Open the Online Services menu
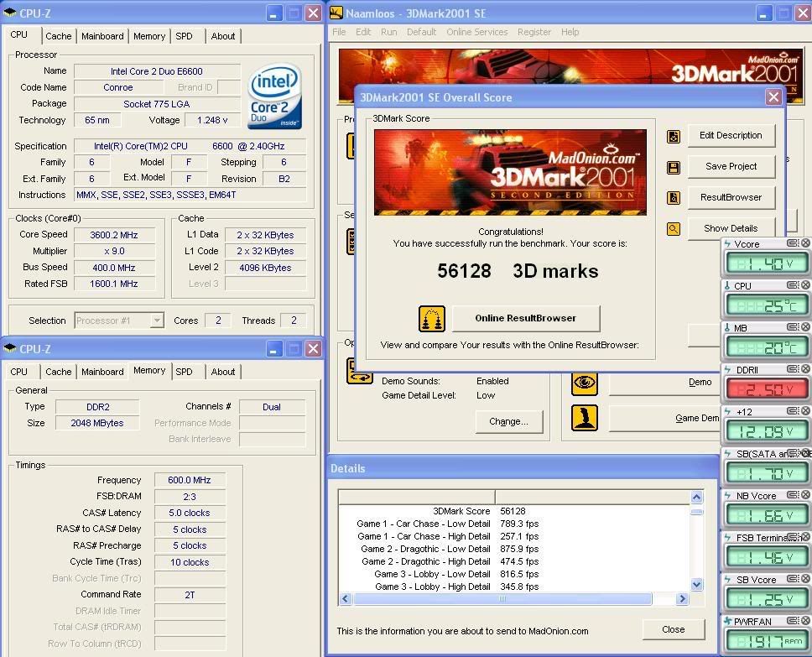 477,32
